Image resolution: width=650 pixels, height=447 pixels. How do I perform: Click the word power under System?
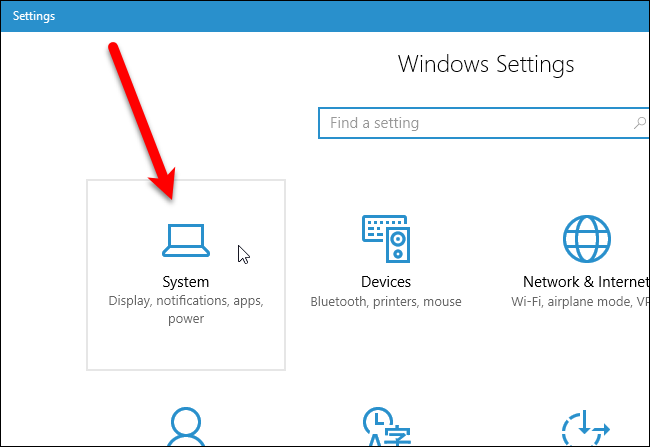tap(186, 319)
